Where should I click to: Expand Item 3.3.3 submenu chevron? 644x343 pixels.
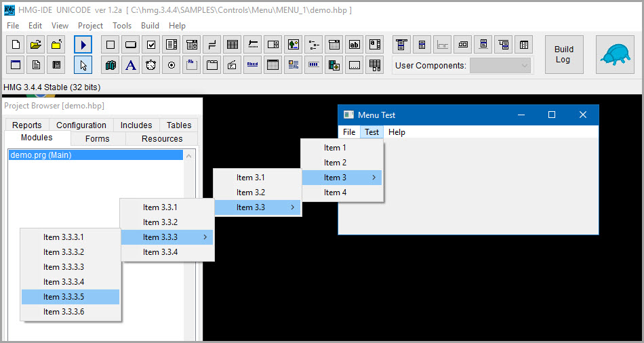(205, 237)
